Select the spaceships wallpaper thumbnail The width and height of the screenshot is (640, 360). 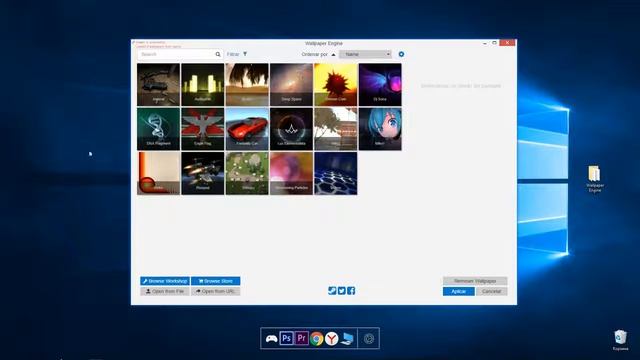tap(203, 173)
